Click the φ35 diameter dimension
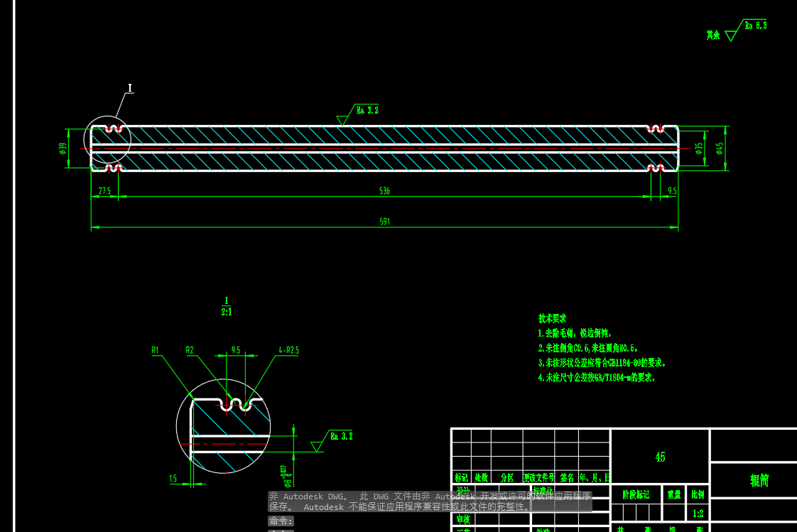Image resolution: width=797 pixels, height=532 pixels. 699,148
